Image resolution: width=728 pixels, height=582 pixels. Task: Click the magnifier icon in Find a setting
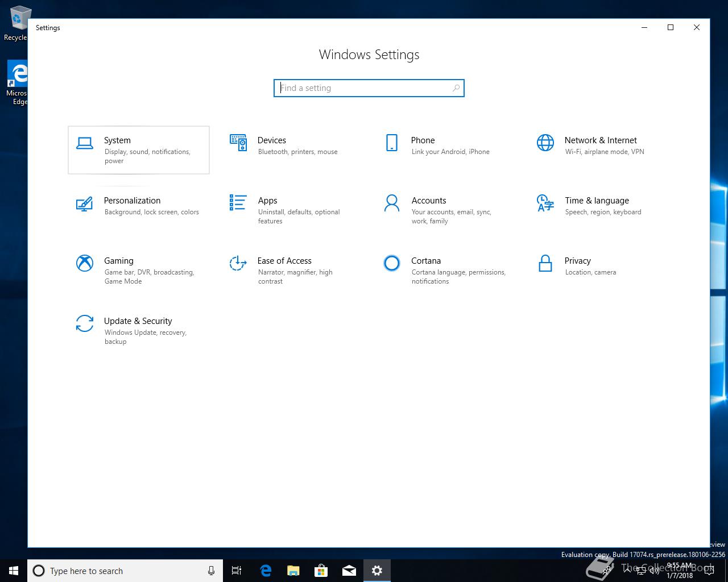coord(456,88)
